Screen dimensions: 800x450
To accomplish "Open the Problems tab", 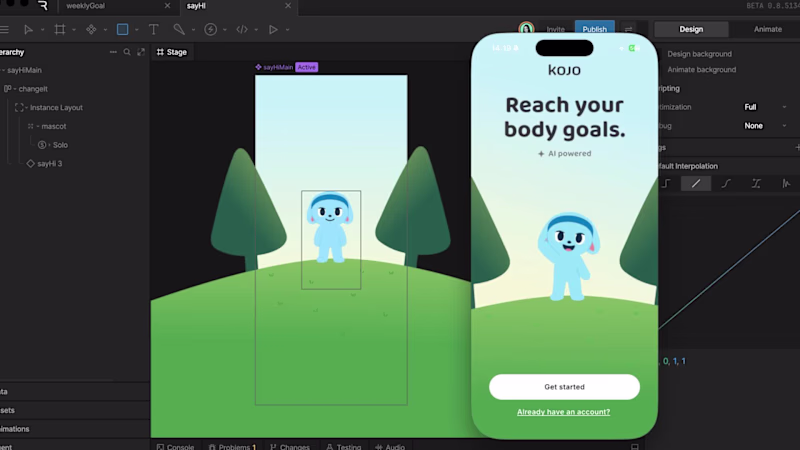I will [232, 446].
